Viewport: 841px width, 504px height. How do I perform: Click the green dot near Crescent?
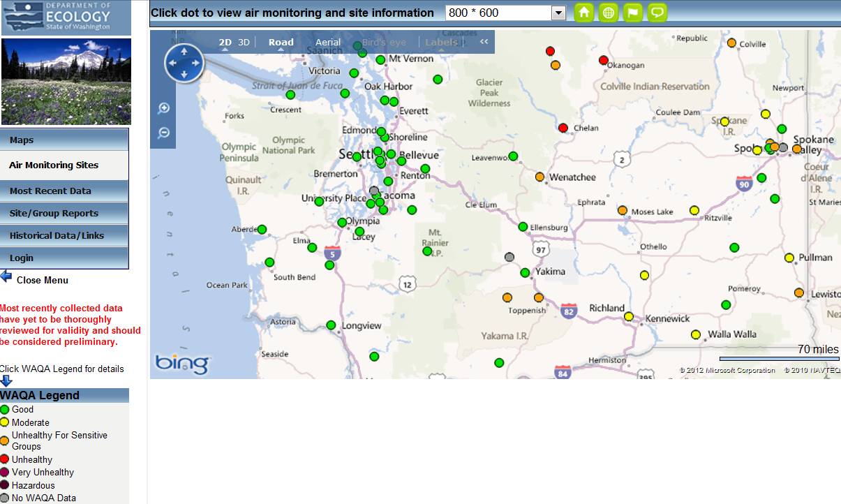tap(290, 95)
